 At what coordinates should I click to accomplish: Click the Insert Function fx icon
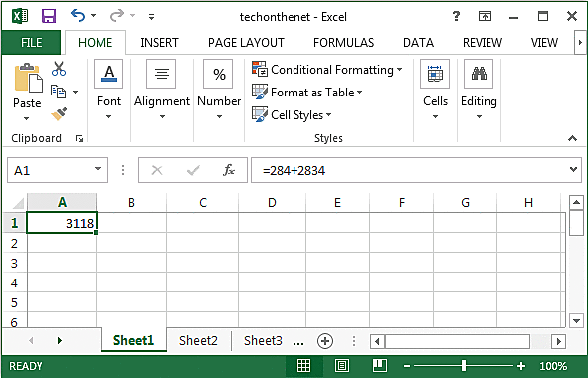coord(229,171)
